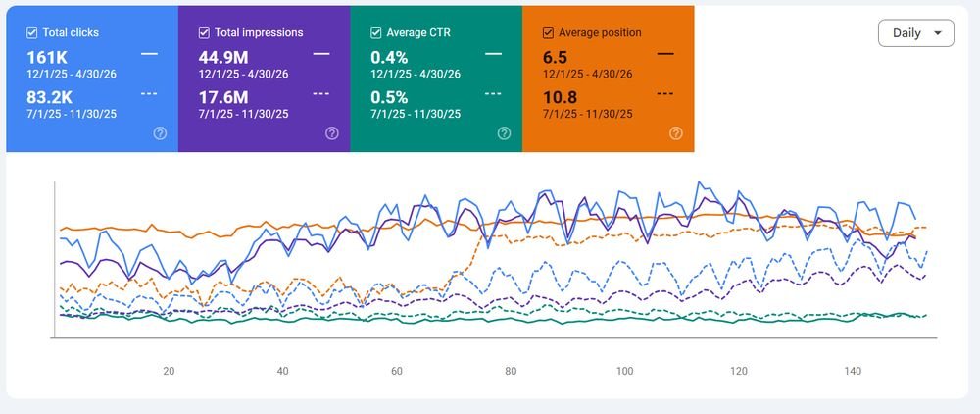This screenshot has height=414, width=980.
Task: Click 7/1/25 - 11/30/25 date on impressions card
Action: 244,115
